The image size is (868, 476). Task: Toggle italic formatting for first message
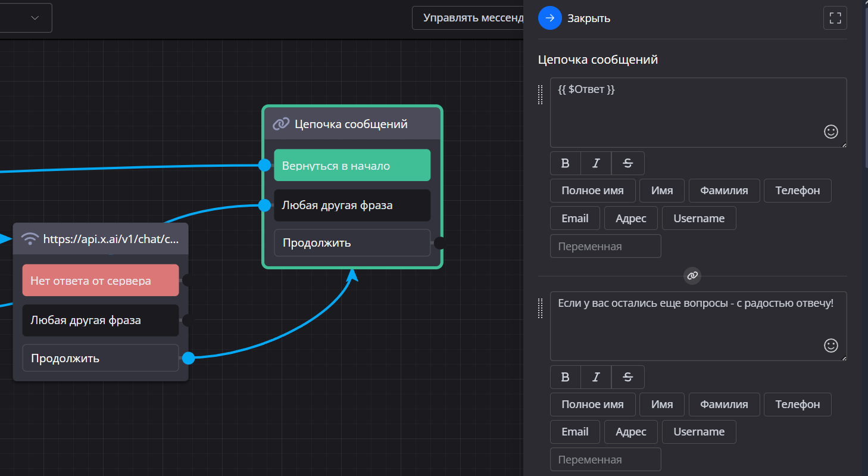596,163
